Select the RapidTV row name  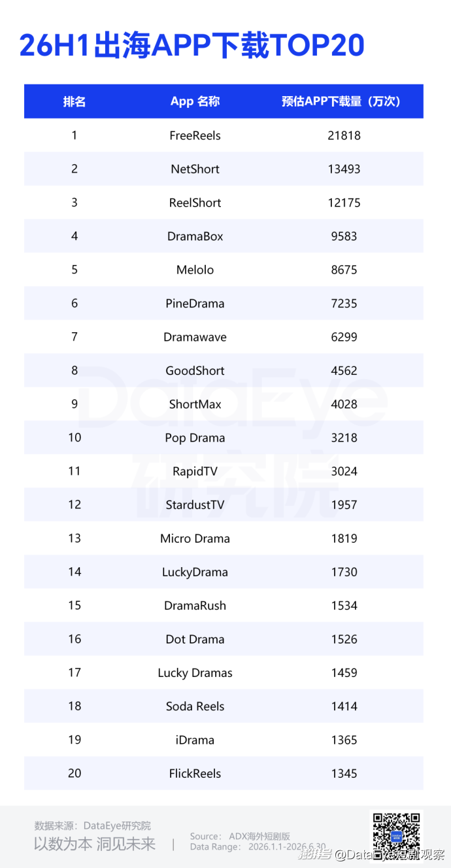tap(195, 472)
